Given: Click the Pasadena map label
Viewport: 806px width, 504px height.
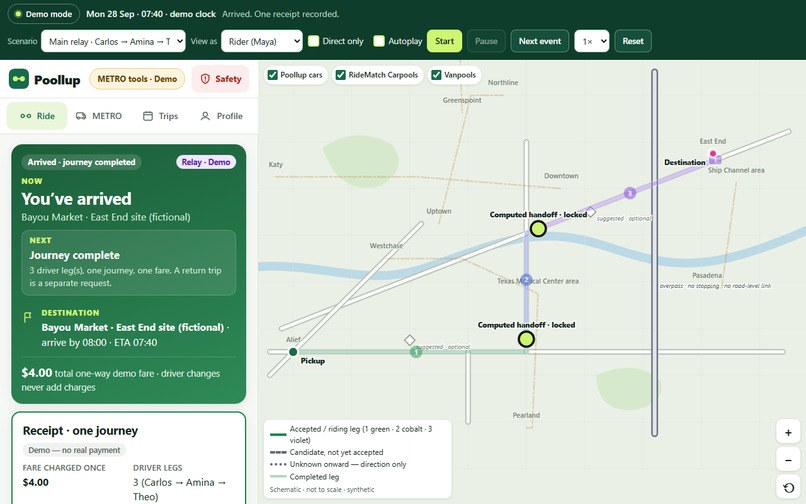Looking at the screenshot, I should pos(707,275).
